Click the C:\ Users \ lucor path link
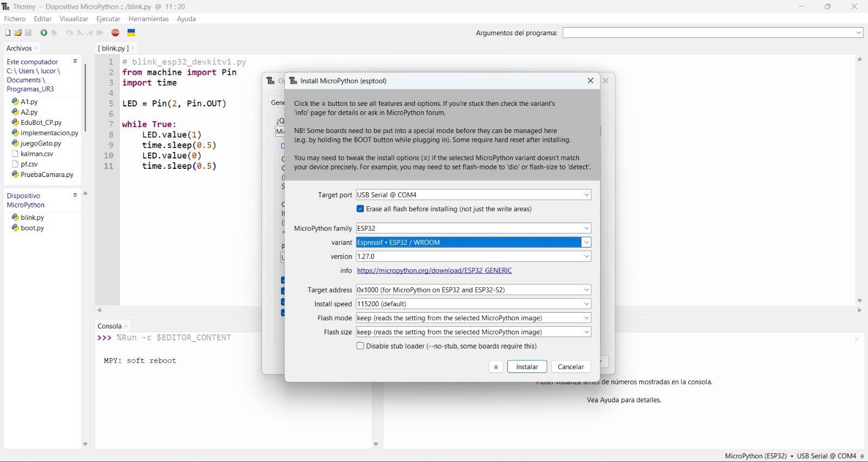Screen dimensions: 868x462 click(x=34, y=71)
